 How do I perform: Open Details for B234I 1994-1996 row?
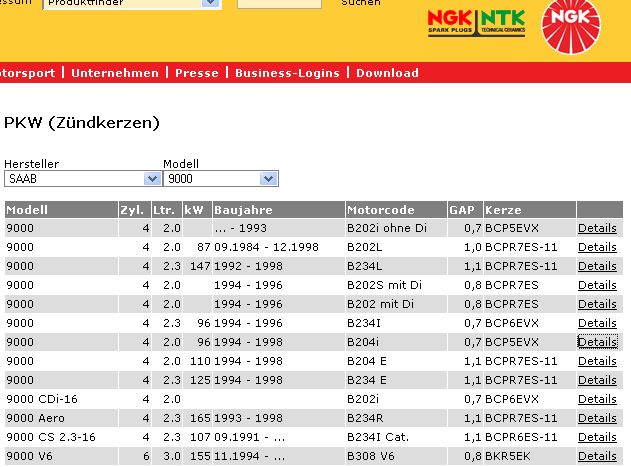click(x=597, y=323)
